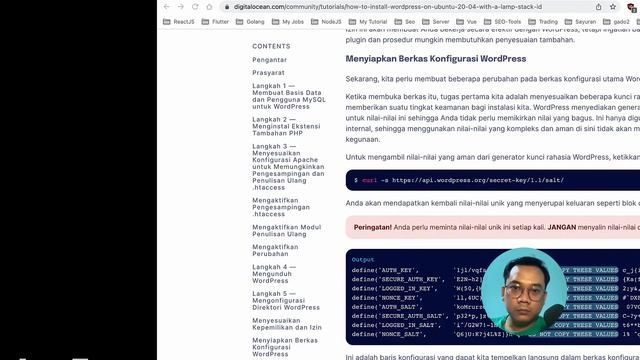Click the presenter webcam circle overlay

tap(524, 291)
